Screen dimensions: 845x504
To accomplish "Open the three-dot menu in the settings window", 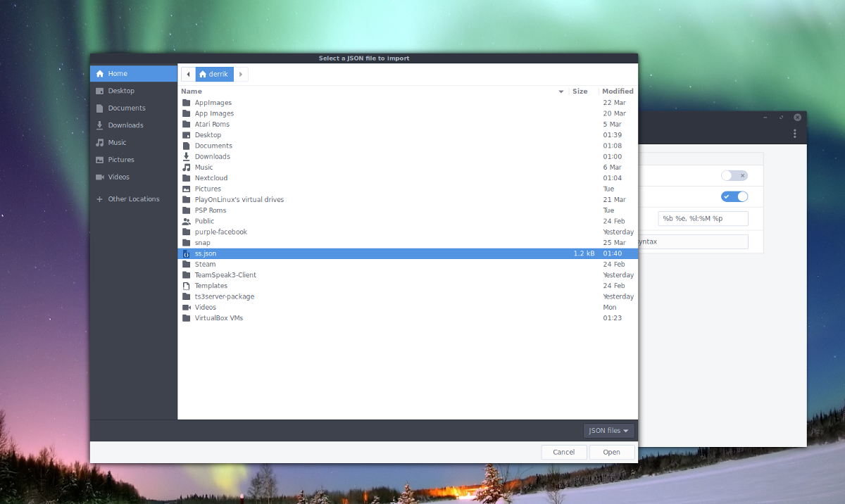I will point(795,134).
